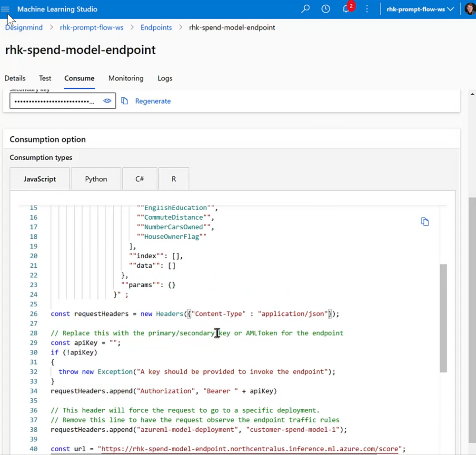Select the Python consumption type
Image resolution: width=476 pixels, height=455 pixels.
click(x=96, y=179)
